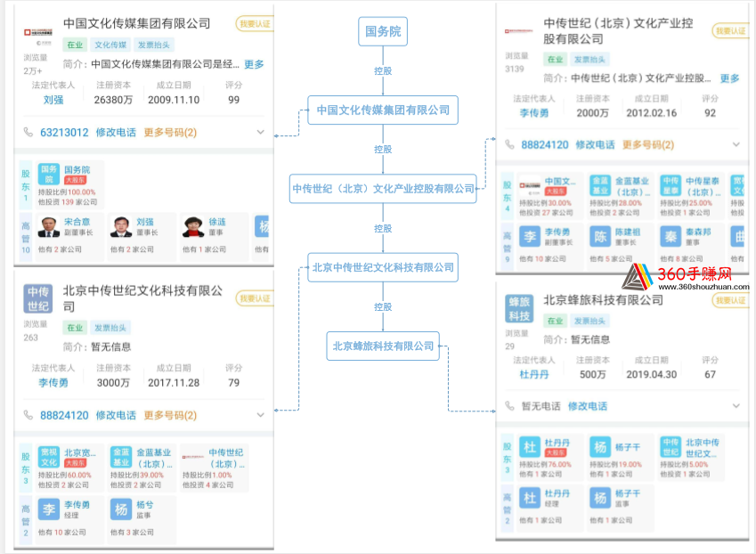This screenshot has height=554, width=756.
Task: Click 发票抬头 tag on 中国文化传媒集团 card
Action: coord(154,45)
